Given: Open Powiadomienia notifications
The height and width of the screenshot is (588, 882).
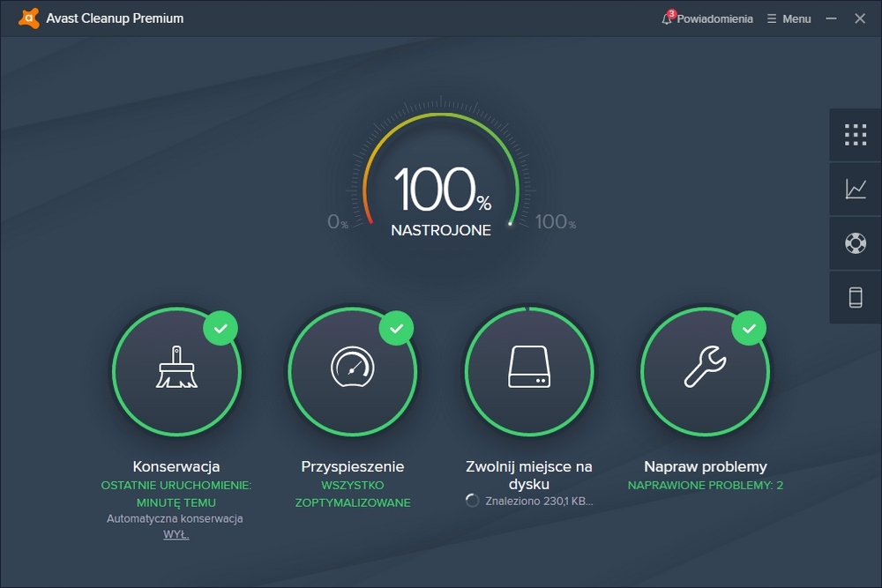Looking at the screenshot, I should (714, 19).
